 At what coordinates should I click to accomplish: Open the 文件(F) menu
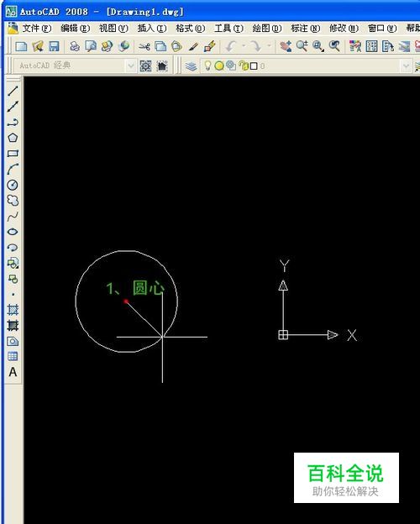point(37,29)
